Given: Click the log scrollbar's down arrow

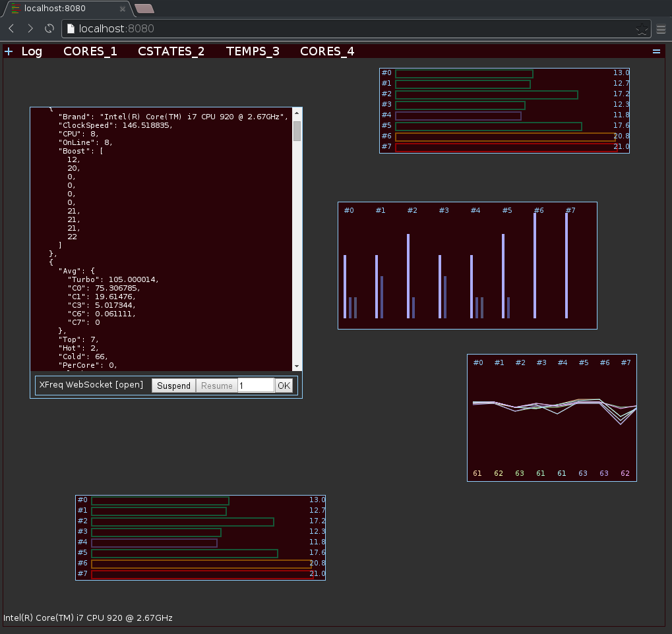Looking at the screenshot, I should [x=297, y=366].
